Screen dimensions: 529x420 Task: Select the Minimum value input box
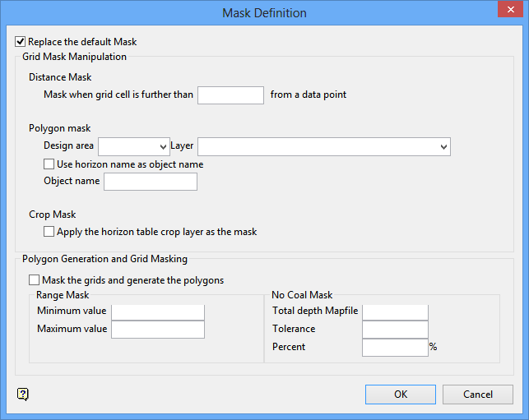tap(157, 312)
